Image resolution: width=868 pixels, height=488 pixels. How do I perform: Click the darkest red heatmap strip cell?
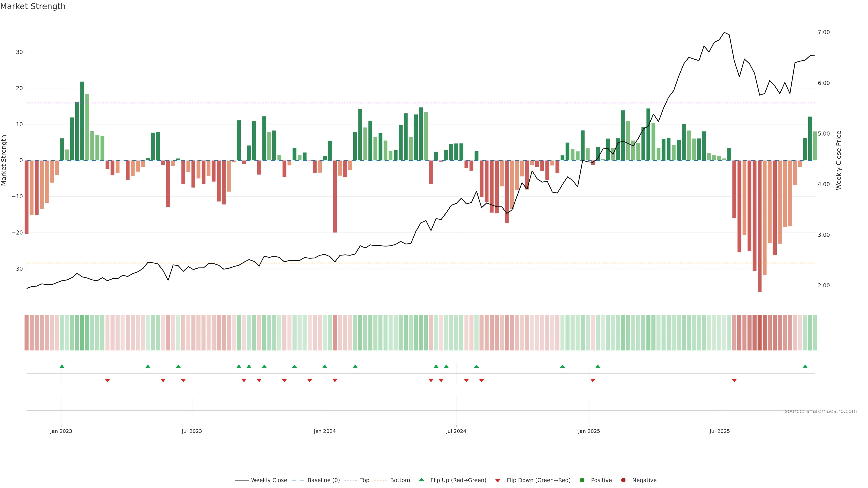(759, 332)
